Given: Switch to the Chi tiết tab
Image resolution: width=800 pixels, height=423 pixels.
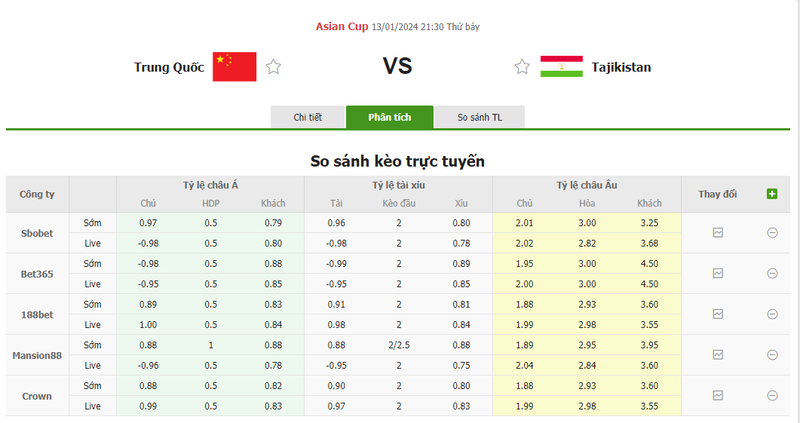Looking at the screenshot, I should point(307,117).
